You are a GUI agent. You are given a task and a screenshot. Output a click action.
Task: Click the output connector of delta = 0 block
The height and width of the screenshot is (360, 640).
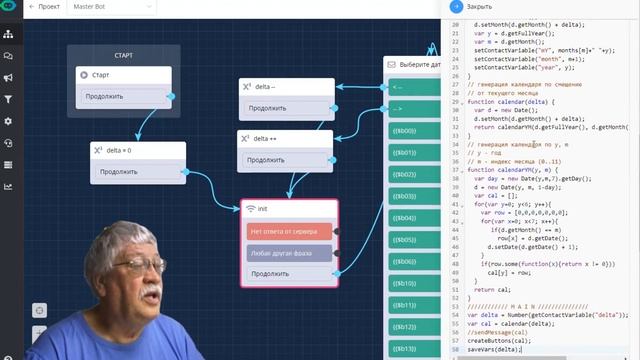(186, 172)
